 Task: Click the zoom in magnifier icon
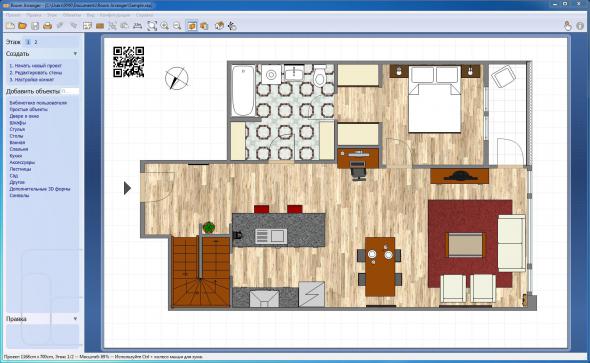point(165,26)
